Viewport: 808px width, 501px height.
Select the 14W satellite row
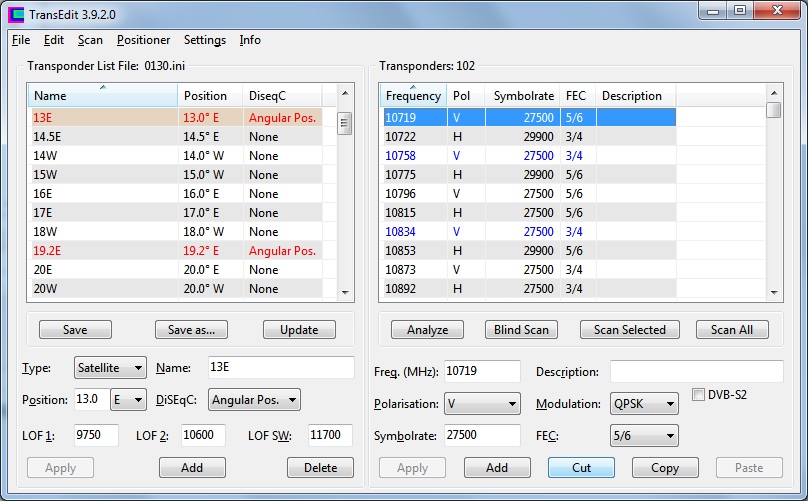[x=175, y=156]
